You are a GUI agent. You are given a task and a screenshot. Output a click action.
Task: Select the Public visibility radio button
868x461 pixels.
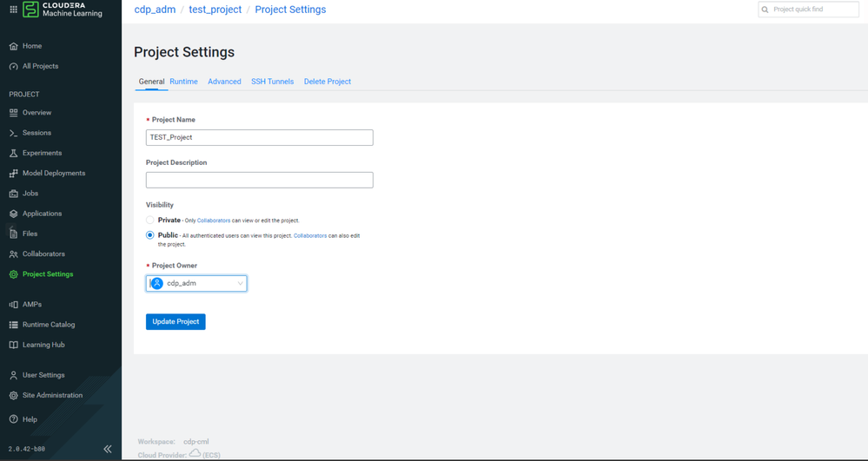(x=150, y=235)
